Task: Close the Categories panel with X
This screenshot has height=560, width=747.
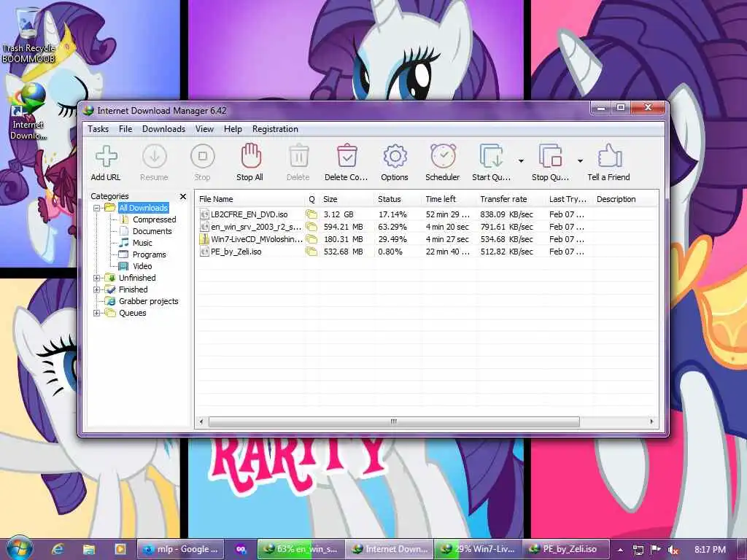Action: tap(183, 196)
